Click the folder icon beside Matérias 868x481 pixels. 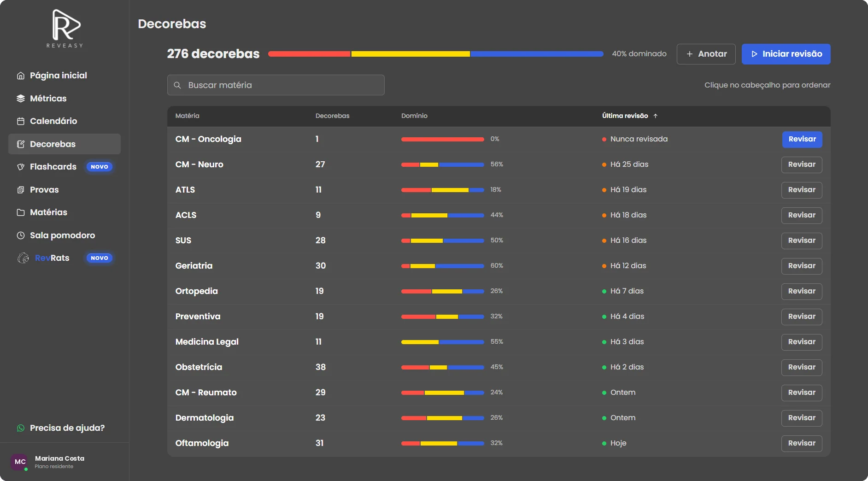coord(21,212)
